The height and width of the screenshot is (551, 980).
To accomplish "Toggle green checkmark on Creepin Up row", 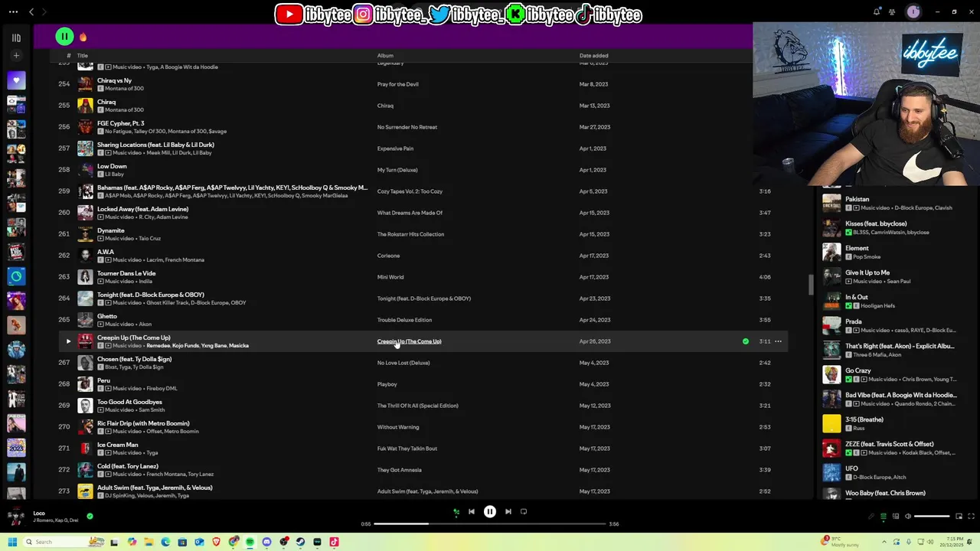I will (746, 341).
